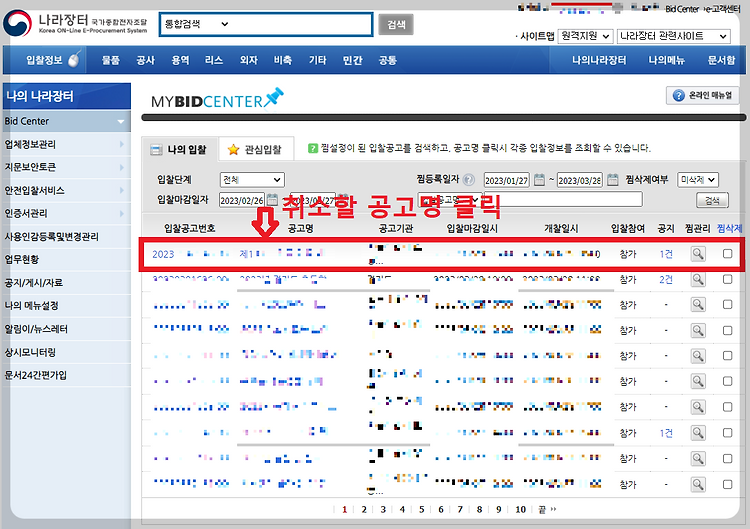This screenshot has width=750, height=529.
Task: Click the 1건 notice link in first row
Action: click(666, 254)
